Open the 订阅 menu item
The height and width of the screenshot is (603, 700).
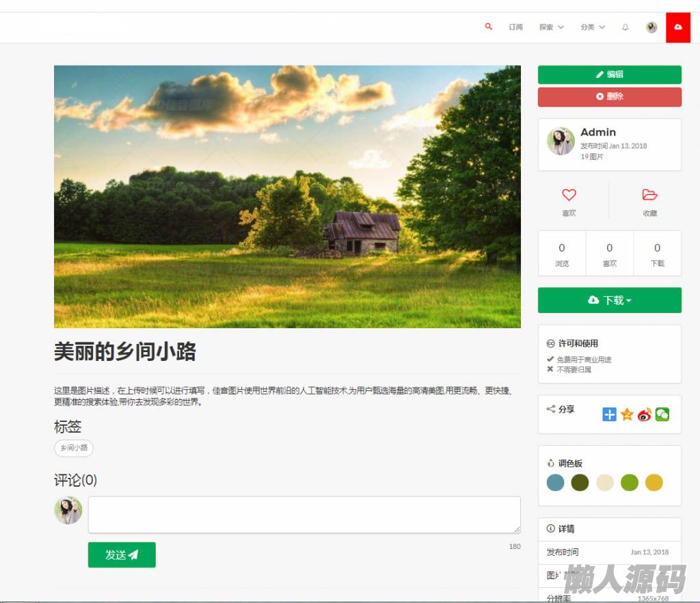coord(515,27)
